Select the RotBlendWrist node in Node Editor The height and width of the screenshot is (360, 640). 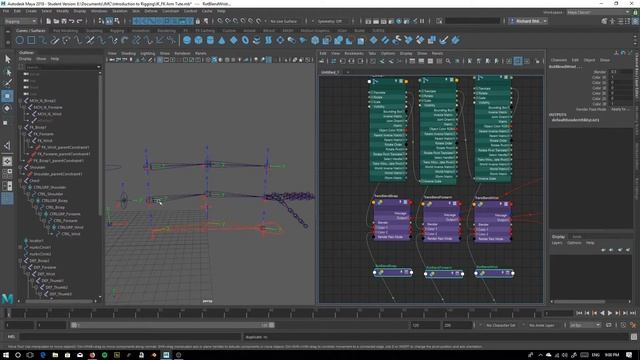pos(494,273)
